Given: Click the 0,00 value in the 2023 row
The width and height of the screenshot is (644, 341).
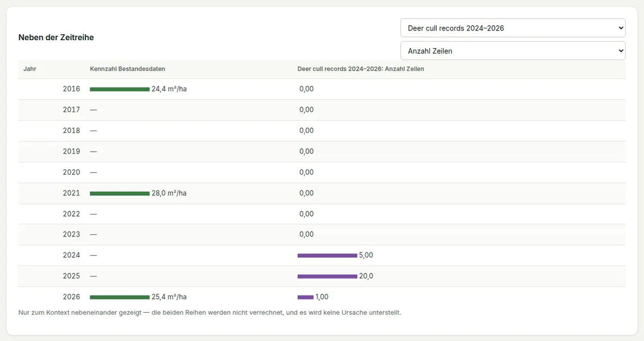Looking at the screenshot, I should click(306, 234).
